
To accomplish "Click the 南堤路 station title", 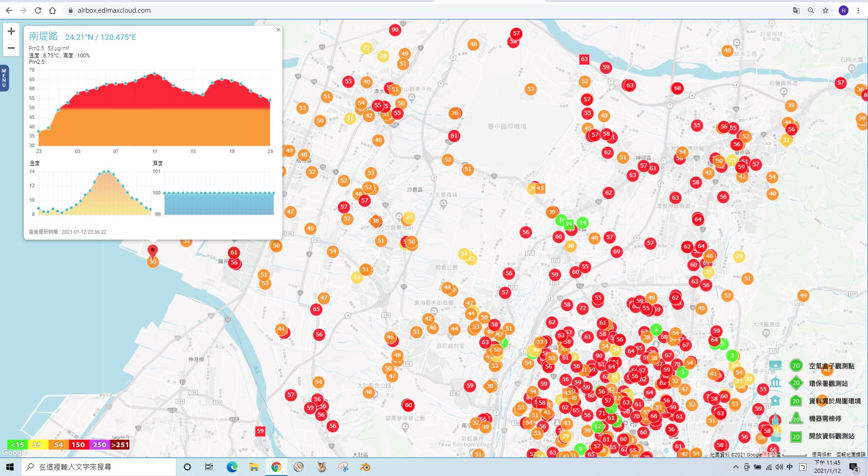I will tap(43, 36).
